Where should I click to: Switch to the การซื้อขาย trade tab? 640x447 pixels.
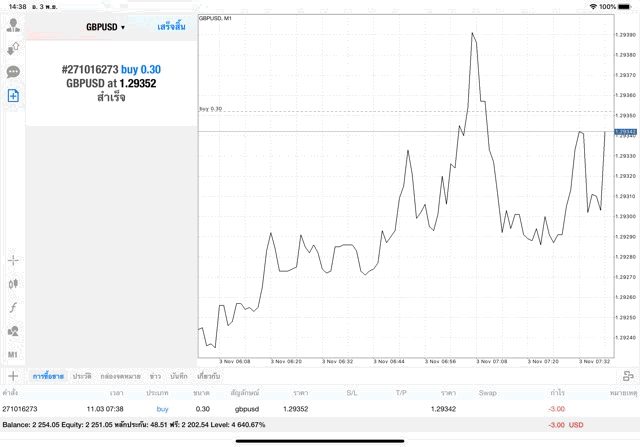pos(48,376)
